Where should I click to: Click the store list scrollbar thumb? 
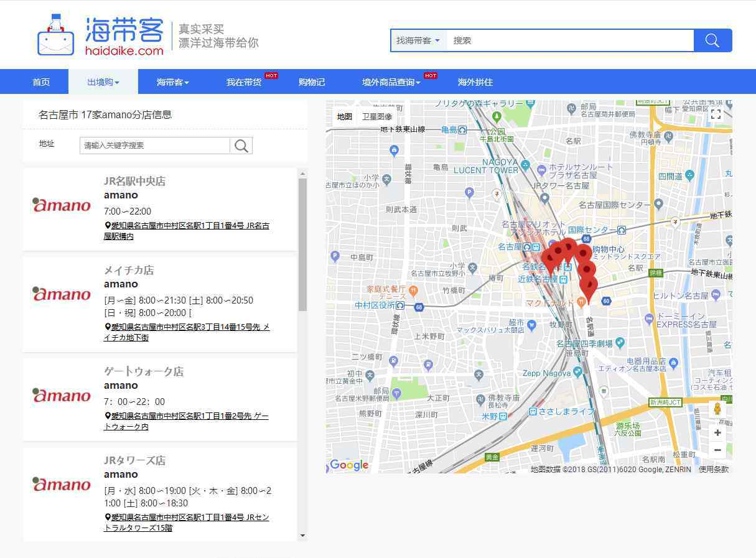coord(302,244)
